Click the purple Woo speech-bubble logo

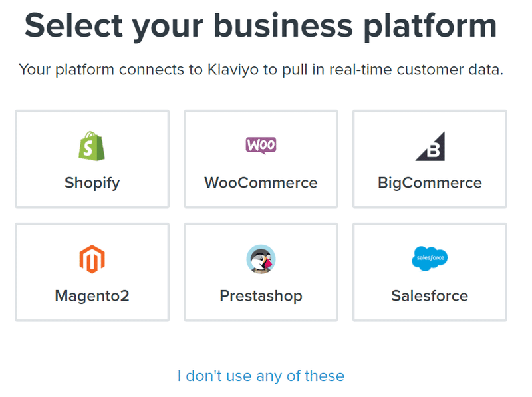(261, 146)
